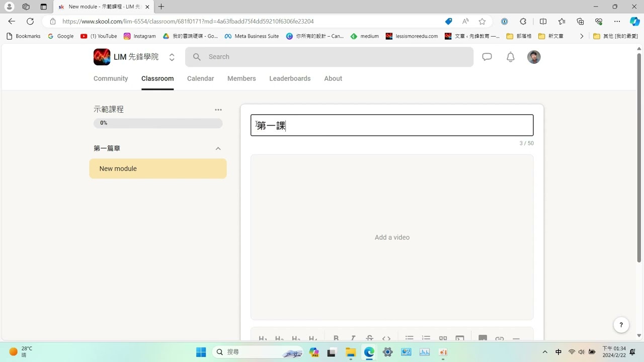
Task: Open the Members page
Action: [x=242, y=78]
